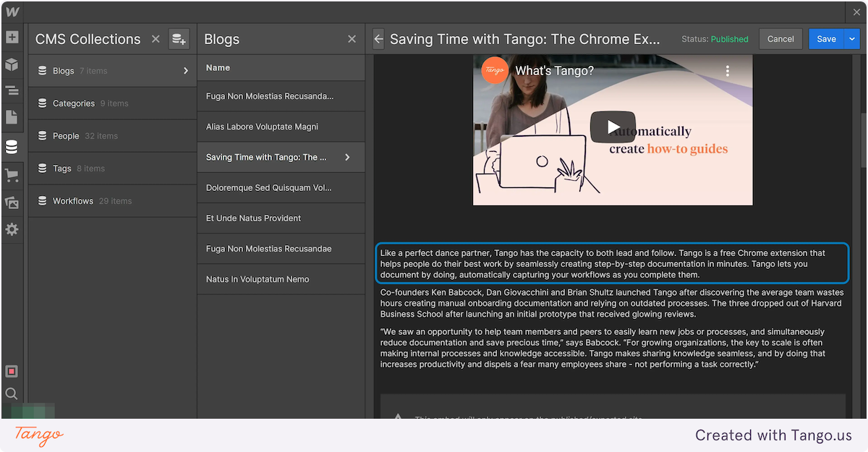
Task: Open the Navigator panel
Action: coord(12,90)
